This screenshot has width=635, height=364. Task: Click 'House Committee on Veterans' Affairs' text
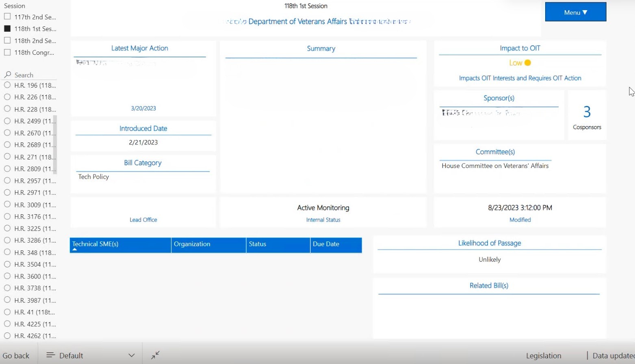click(495, 166)
